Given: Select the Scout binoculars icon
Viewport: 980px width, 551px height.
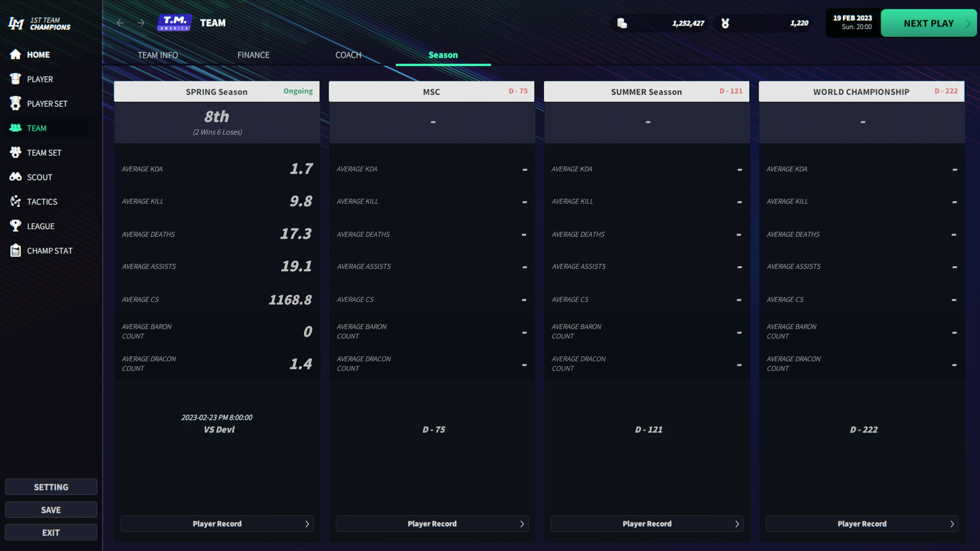Looking at the screenshot, I should pyautogui.click(x=15, y=177).
